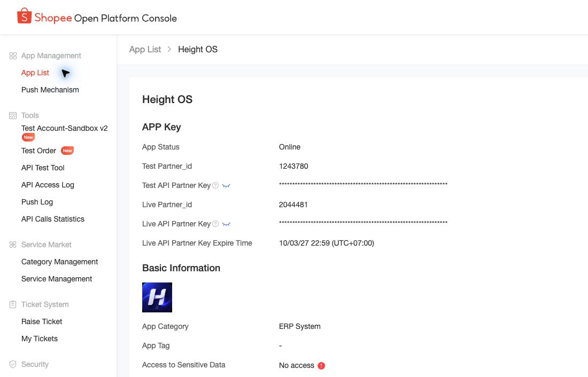Open API Calls Statistics
588x377 pixels.
coord(53,219)
